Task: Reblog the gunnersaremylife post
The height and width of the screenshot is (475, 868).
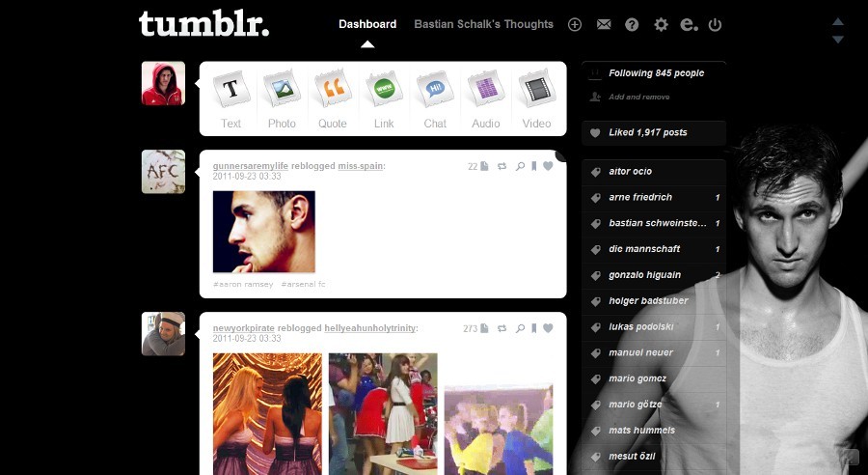Action: [502, 166]
